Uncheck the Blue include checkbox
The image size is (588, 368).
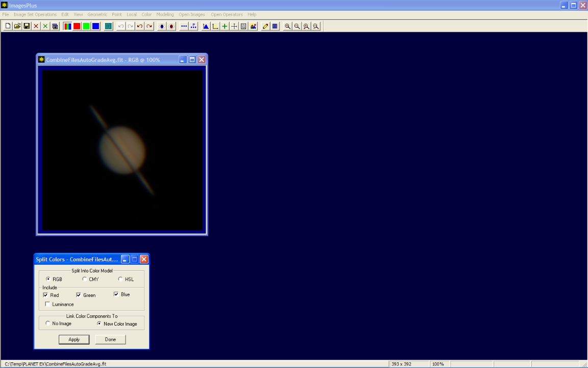[x=116, y=294]
